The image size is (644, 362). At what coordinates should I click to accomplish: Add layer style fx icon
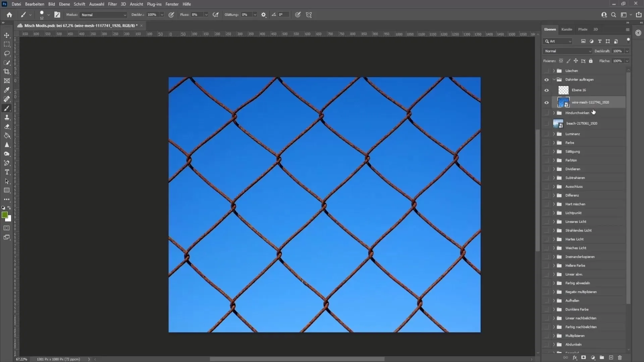coord(575,358)
